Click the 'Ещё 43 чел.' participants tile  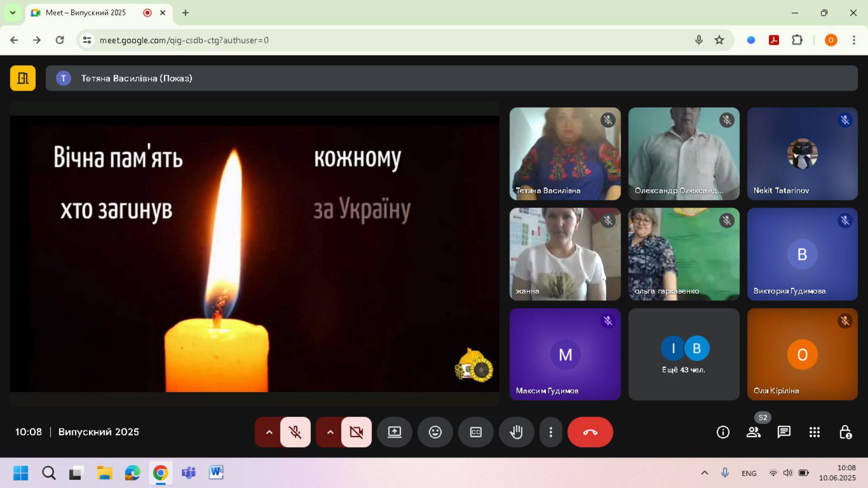pos(684,355)
